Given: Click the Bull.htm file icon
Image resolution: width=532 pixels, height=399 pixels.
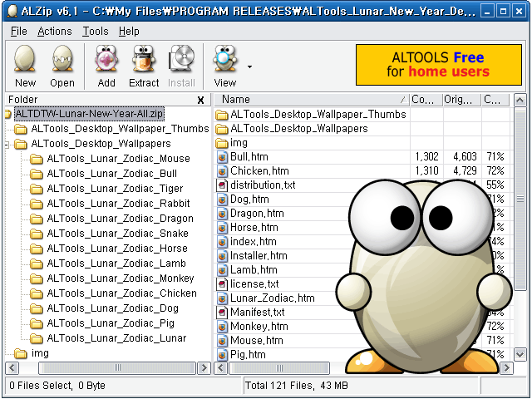Looking at the screenshot, I should [x=222, y=157].
